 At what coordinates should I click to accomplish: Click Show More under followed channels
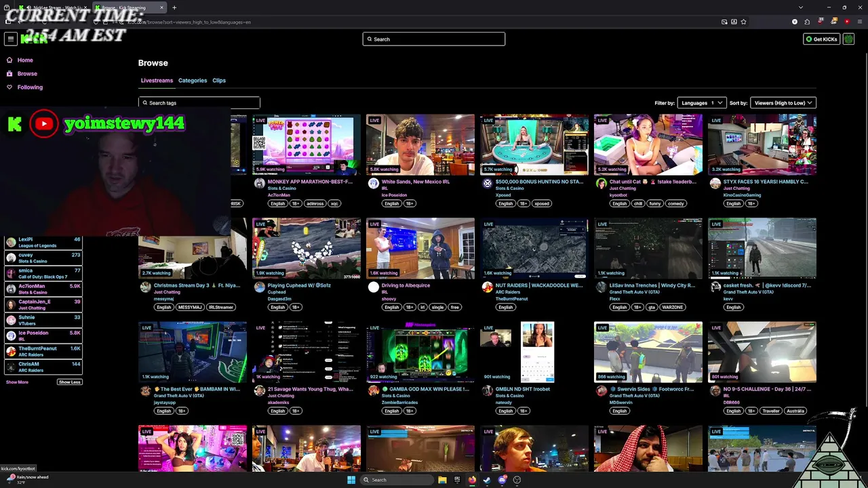[x=17, y=382]
